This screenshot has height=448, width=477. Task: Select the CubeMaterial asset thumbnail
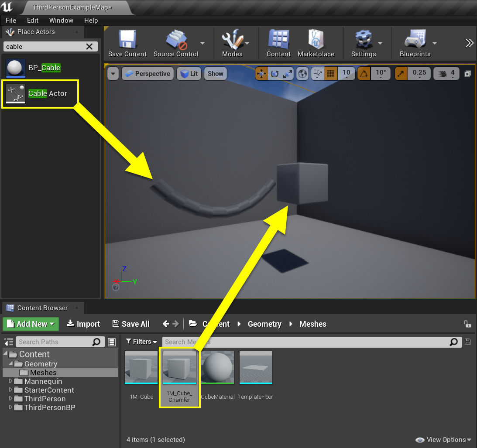[217, 369]
